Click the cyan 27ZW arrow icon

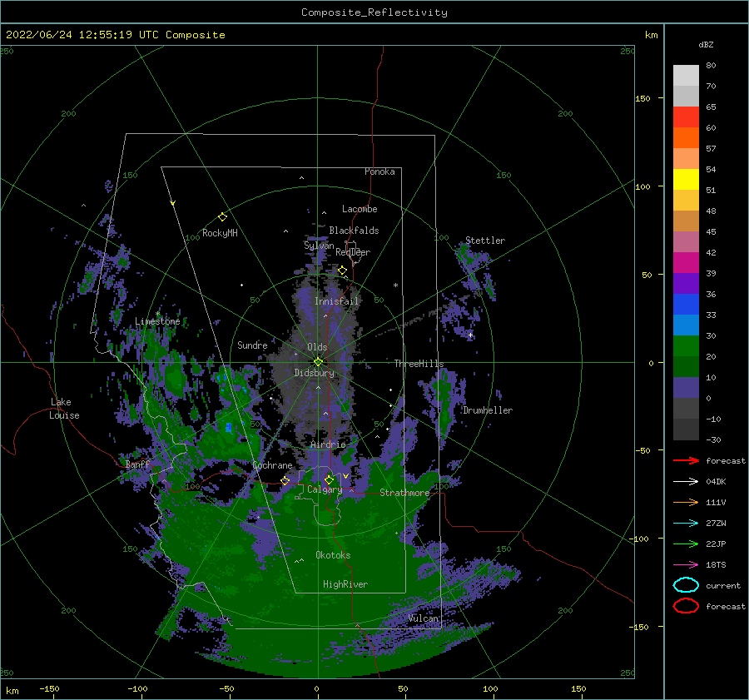tap(686, 524)
